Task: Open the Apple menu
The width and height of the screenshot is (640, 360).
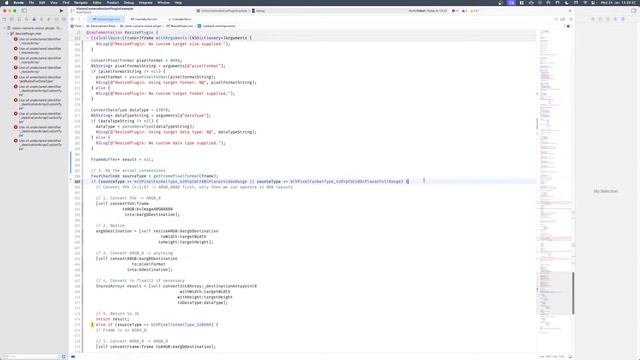Action: tap(6, 2)
